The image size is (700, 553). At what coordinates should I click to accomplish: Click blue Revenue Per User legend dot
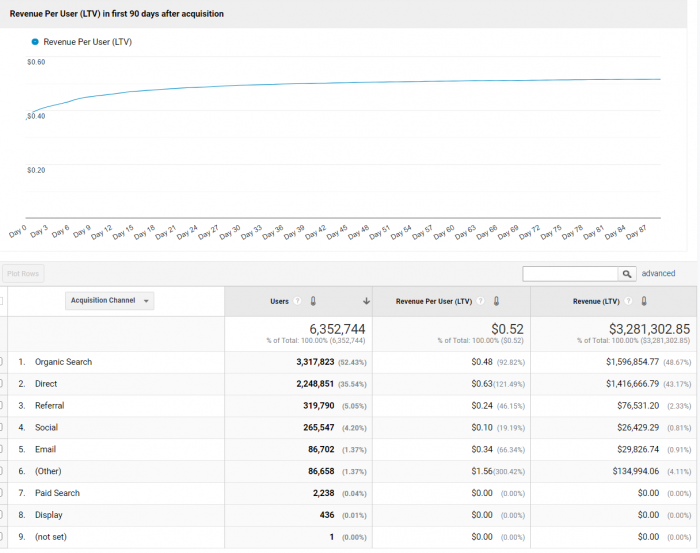point(36,42)
